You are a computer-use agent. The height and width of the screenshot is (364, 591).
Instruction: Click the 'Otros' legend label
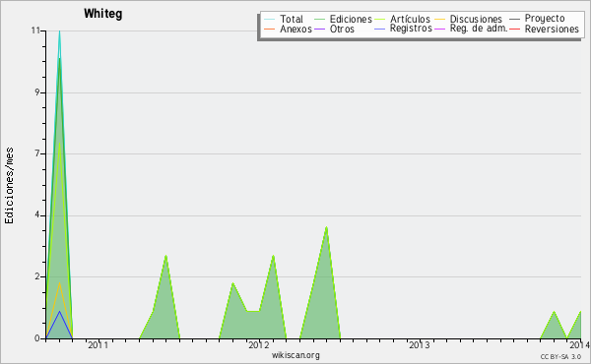click(x=342, y=29)
